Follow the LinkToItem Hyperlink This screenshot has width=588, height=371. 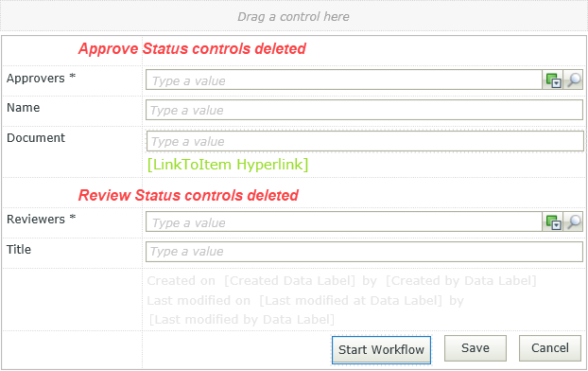point(228,165)
